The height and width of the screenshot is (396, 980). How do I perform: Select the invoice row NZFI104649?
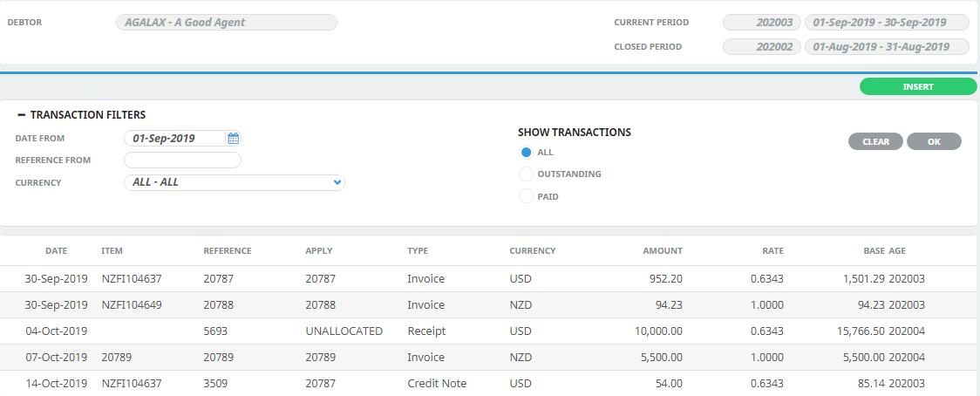click(x=490, y=305)
